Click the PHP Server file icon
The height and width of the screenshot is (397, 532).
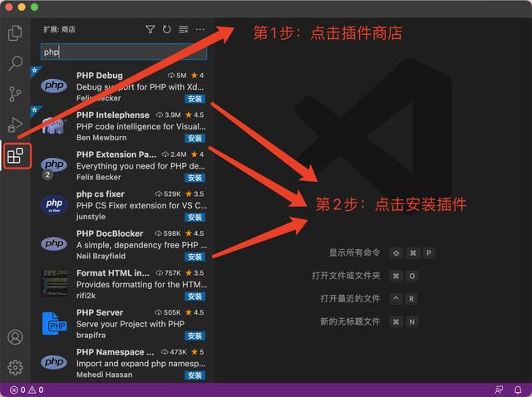[x=54, y=323]
